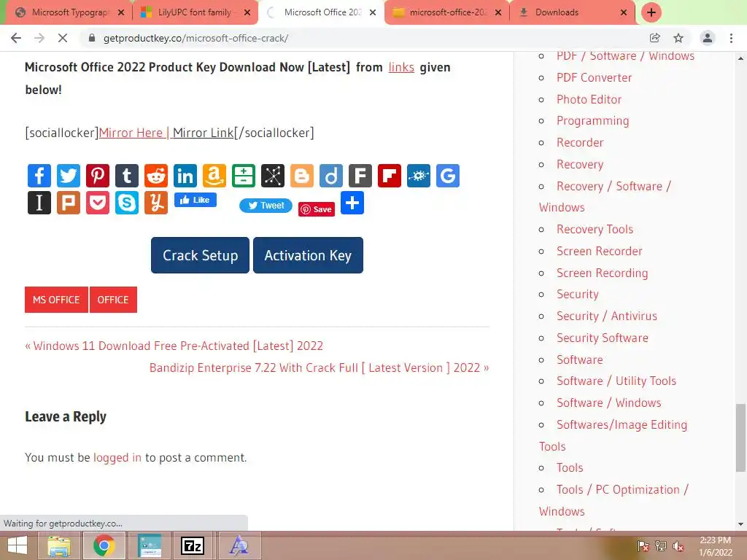Click the Facebook Like button

(196, 200)
